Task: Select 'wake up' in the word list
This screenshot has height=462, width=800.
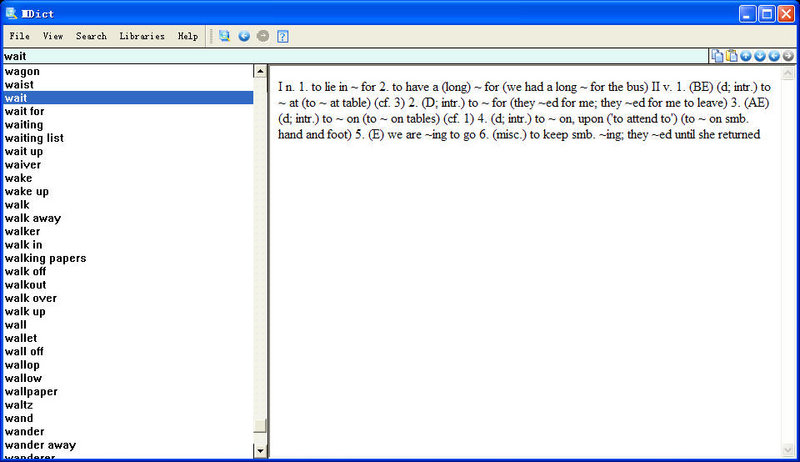Action: pyautogui.click(x=26, y=191)
